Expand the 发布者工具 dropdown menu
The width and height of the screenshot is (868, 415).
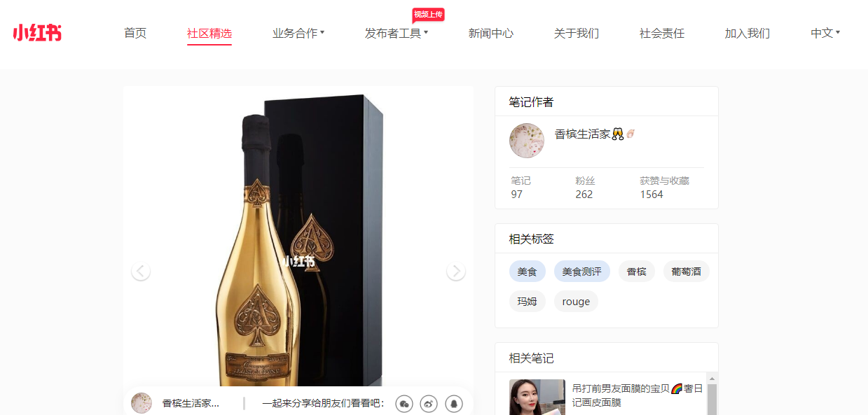(x=397, y=33)
